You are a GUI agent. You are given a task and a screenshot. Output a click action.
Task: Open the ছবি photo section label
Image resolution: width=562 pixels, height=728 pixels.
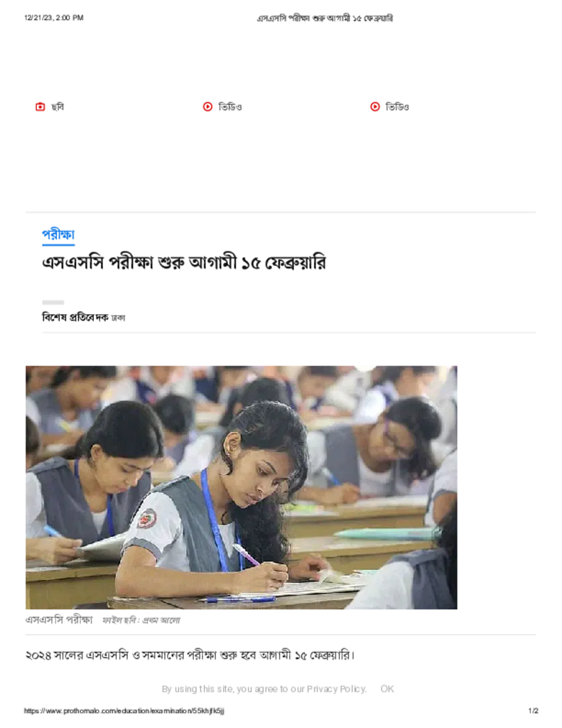pos(58,107)
